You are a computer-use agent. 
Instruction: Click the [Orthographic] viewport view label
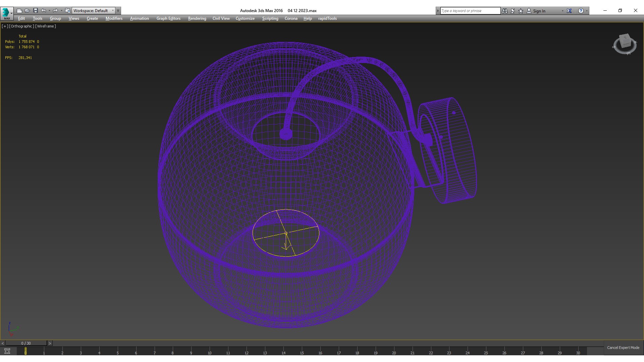pos(21,26)
